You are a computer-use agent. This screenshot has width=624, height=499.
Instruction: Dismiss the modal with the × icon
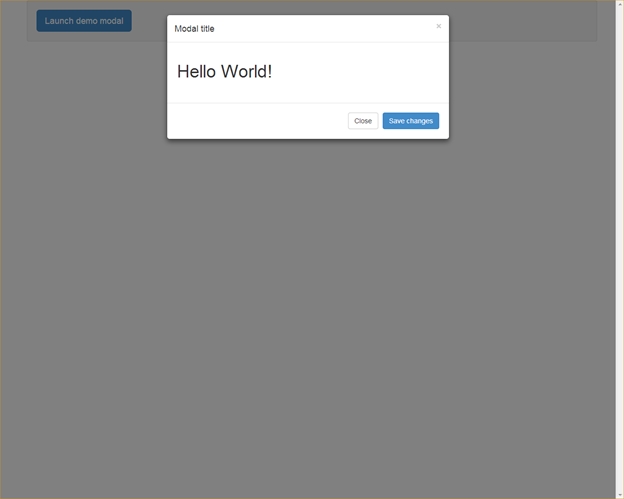point(438,26)
